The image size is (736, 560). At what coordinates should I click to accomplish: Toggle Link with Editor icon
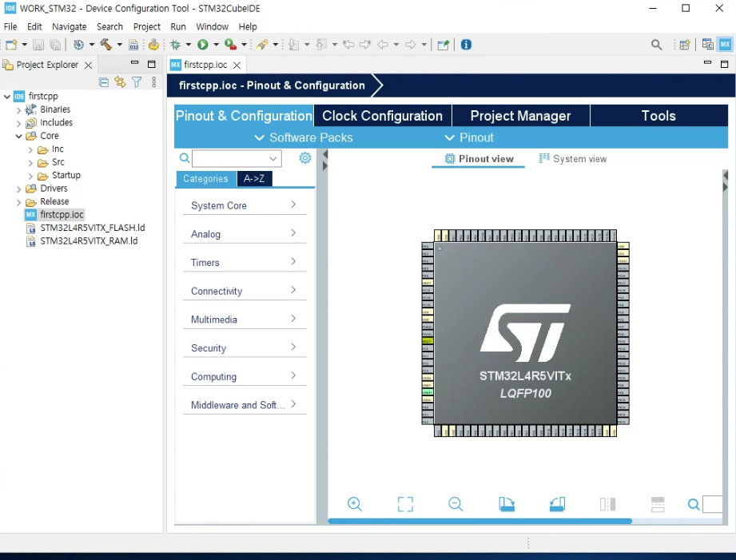click(x=120, y=82)
